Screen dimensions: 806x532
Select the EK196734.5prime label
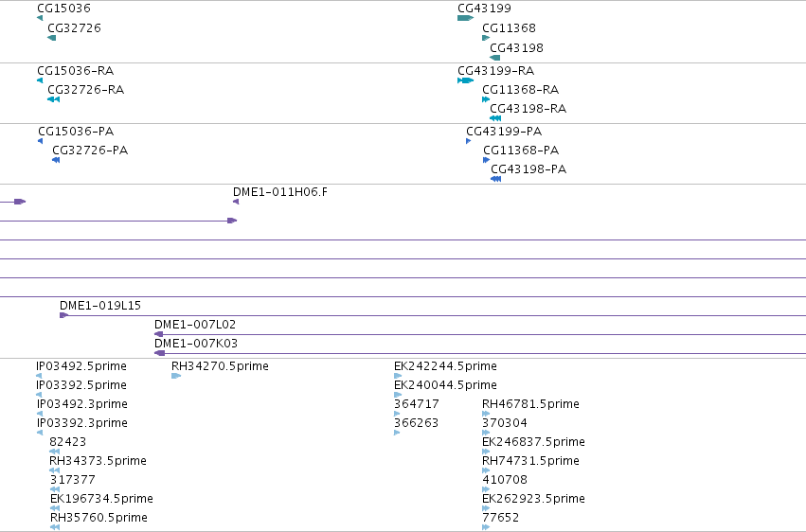click(101, 499)
